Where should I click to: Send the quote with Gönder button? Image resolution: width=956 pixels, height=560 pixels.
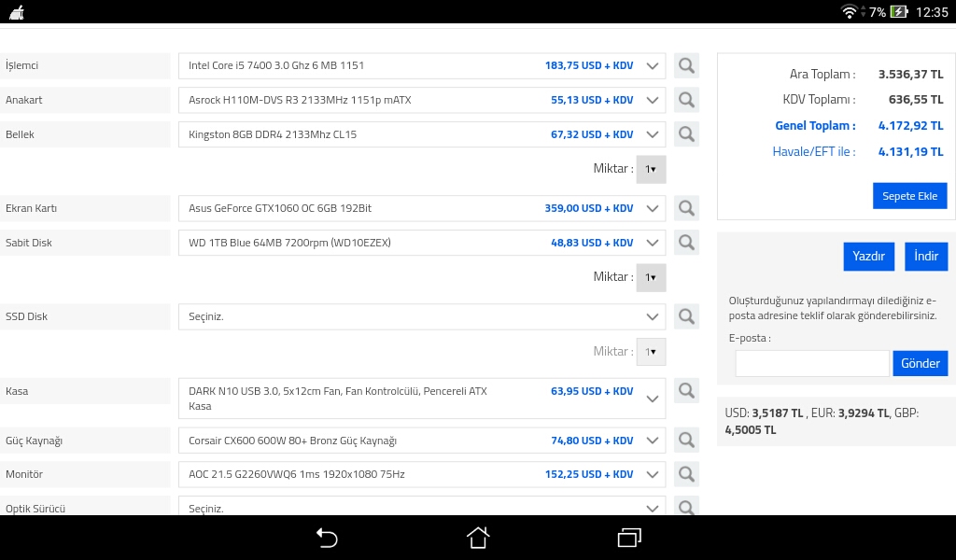pyautogui.click(x=920, y=363)
